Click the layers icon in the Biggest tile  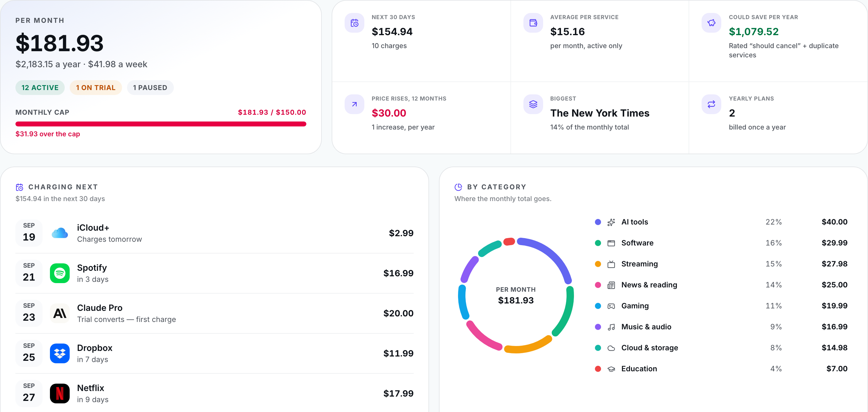point(533,104)
